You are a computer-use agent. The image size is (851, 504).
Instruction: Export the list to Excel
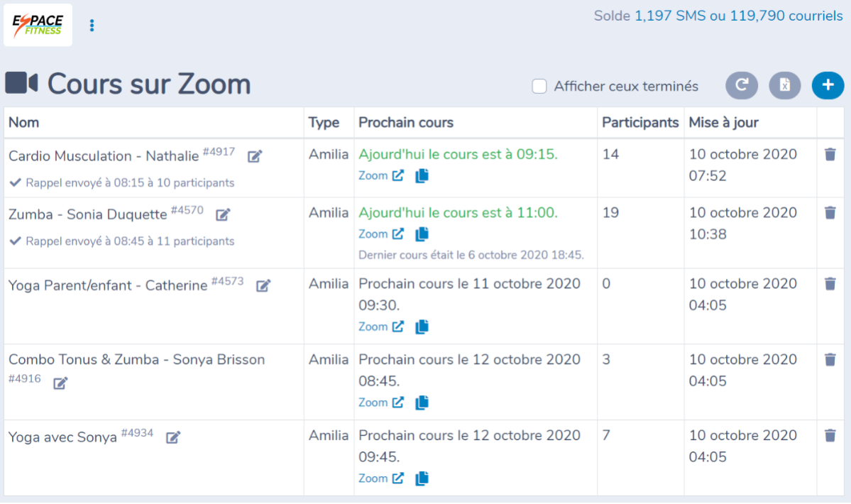pyautogui.click(x=785, y=85)
